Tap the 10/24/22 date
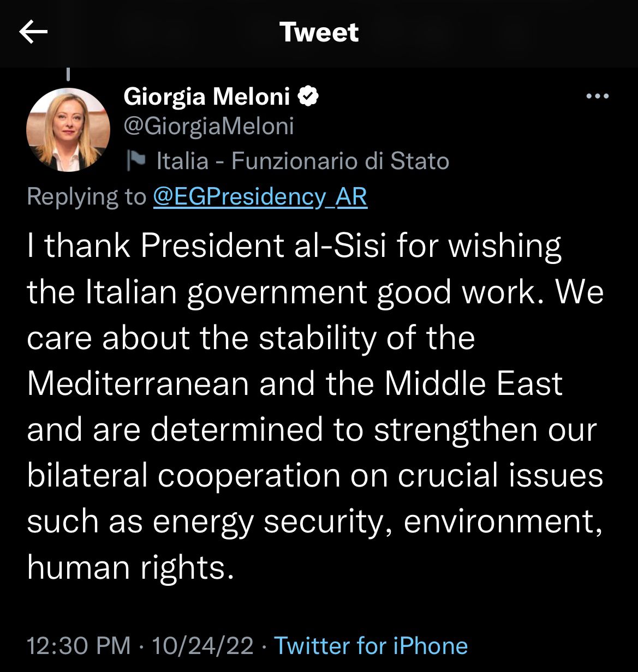The height and width of the screenshot is (672, 638). tap(202, 646)
